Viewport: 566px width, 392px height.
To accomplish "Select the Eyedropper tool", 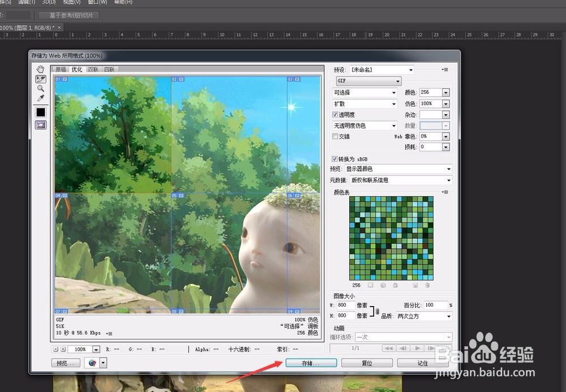I will [40, 98].
